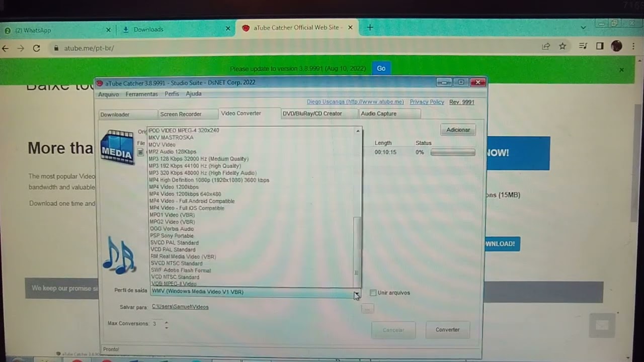Open the browser side panel icon
Viewport: 644px width, 362px height.
(600, 46)
